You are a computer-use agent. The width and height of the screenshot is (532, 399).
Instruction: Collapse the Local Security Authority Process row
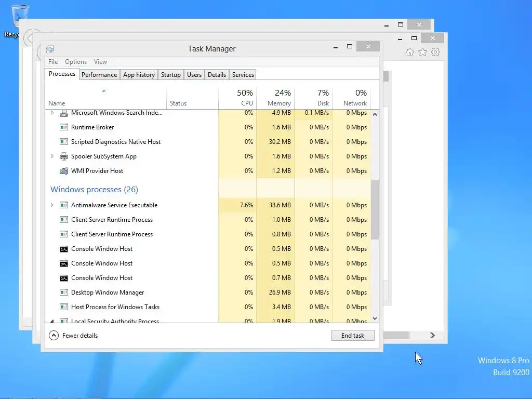click(52, 321)
